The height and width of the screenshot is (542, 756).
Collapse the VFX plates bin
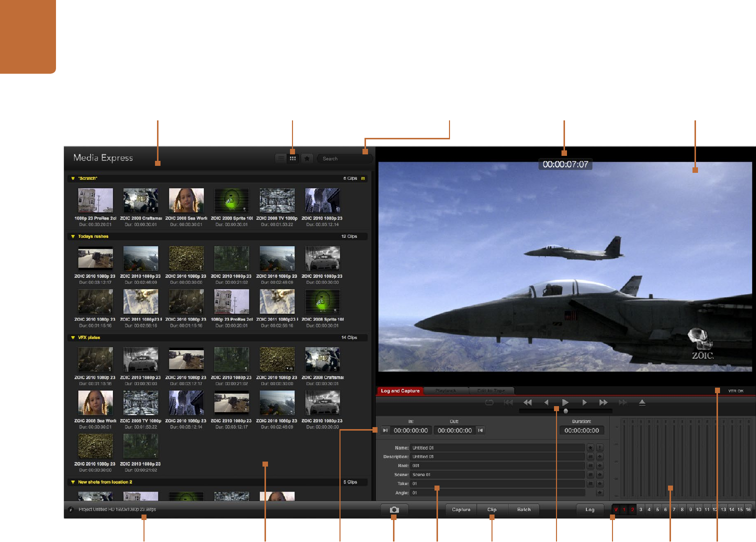[73, 338]
